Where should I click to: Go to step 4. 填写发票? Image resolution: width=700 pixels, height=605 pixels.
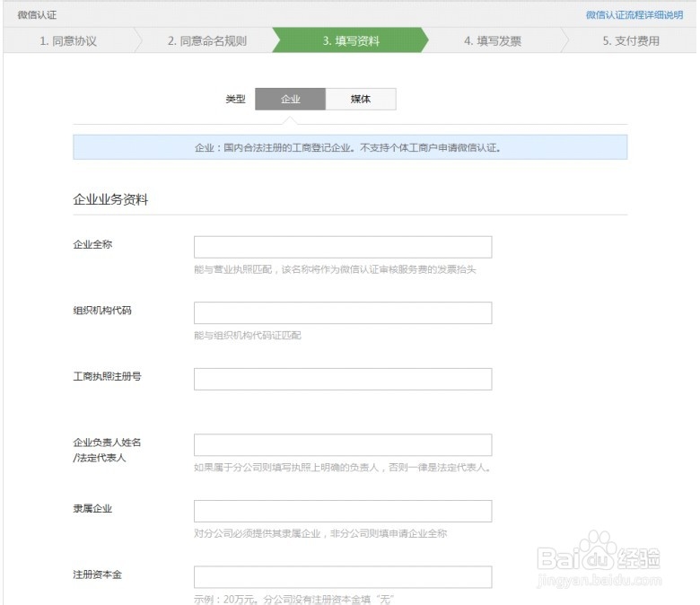(493, 40)
